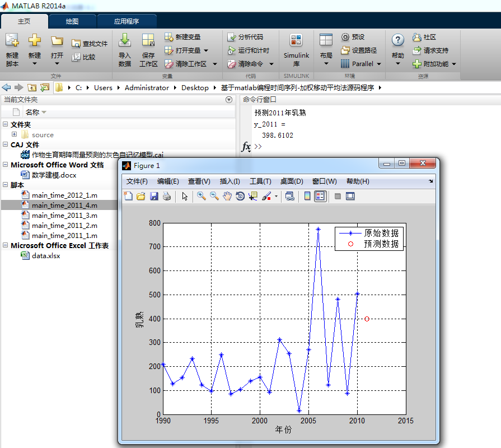Collapse the 脚本 scripts group
Viewport: 501px width, 448px height.
tap(6, 185)
